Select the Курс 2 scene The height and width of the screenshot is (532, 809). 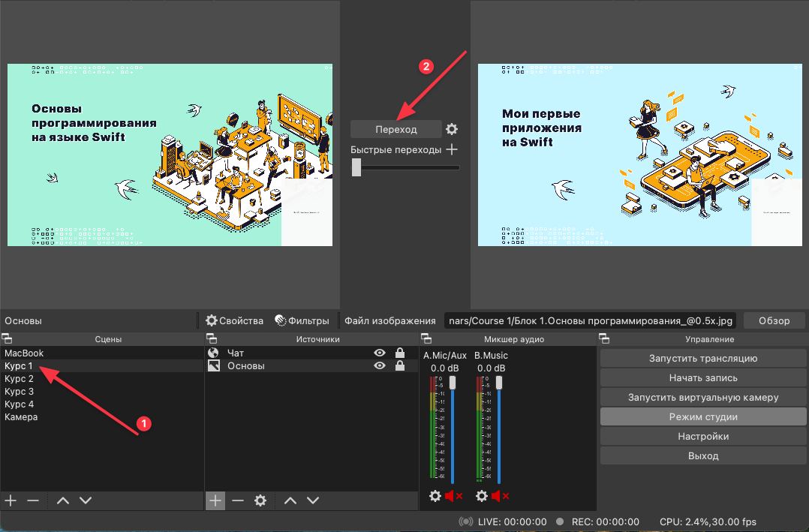[102, 379]
